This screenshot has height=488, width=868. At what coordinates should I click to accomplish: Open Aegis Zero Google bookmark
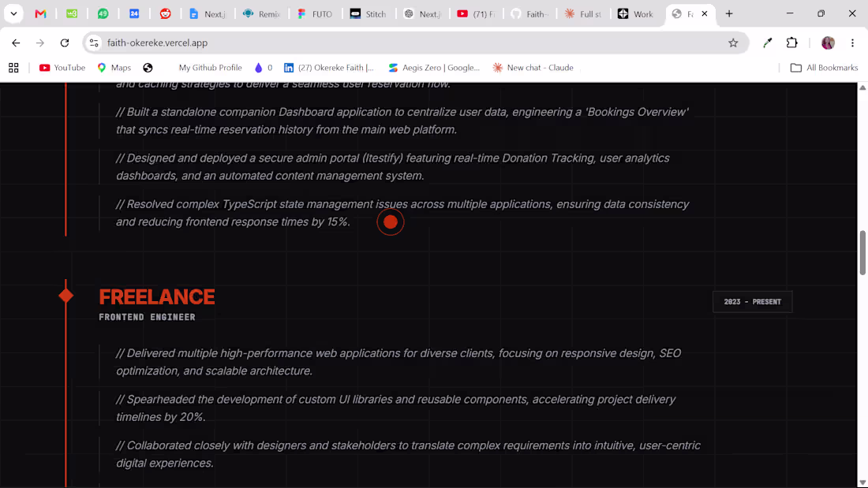[434, 68]
